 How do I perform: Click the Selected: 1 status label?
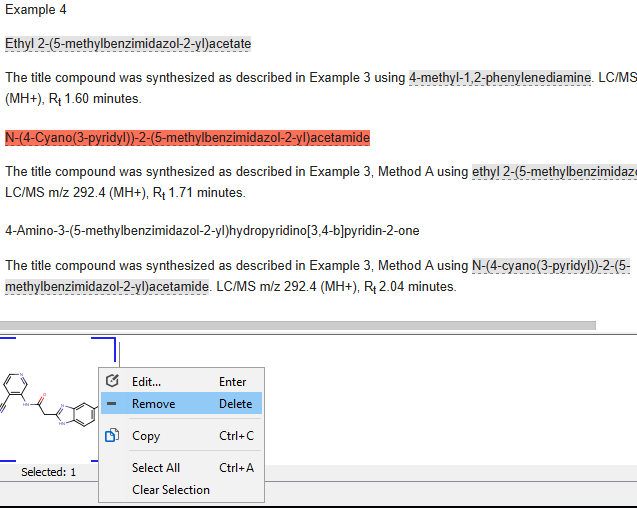click(48, 472)
